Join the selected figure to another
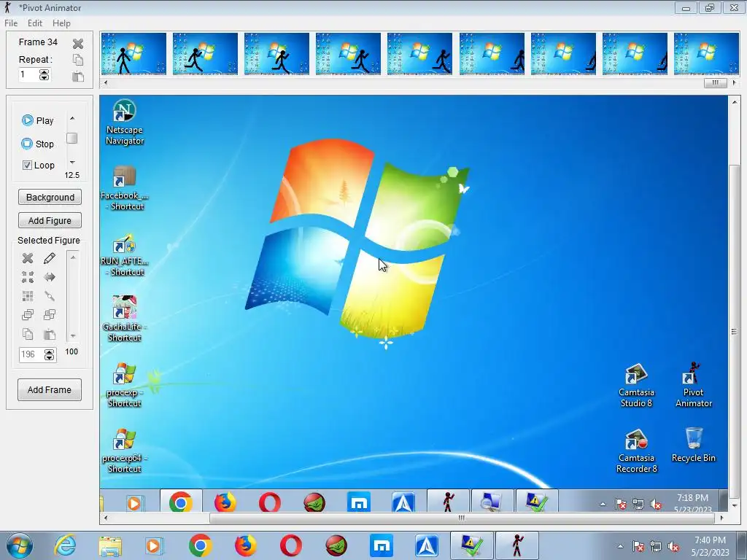This screenshot has width=747, height=560. tap(50, 296)
